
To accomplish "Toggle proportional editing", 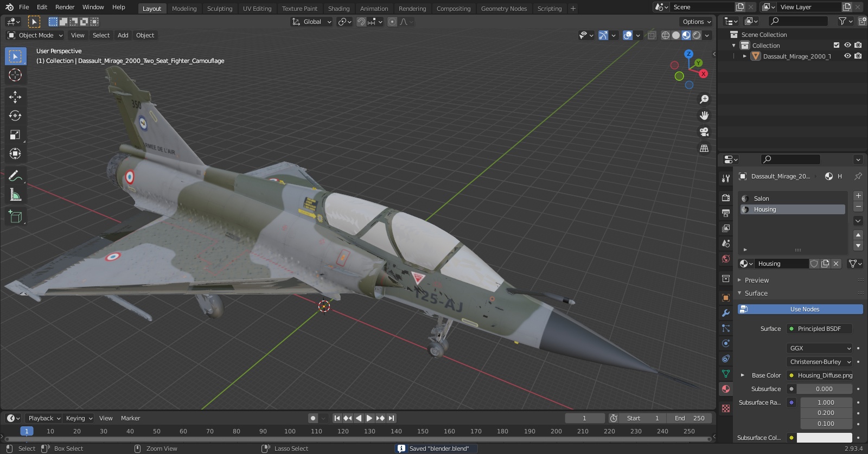I will [392, 22].
